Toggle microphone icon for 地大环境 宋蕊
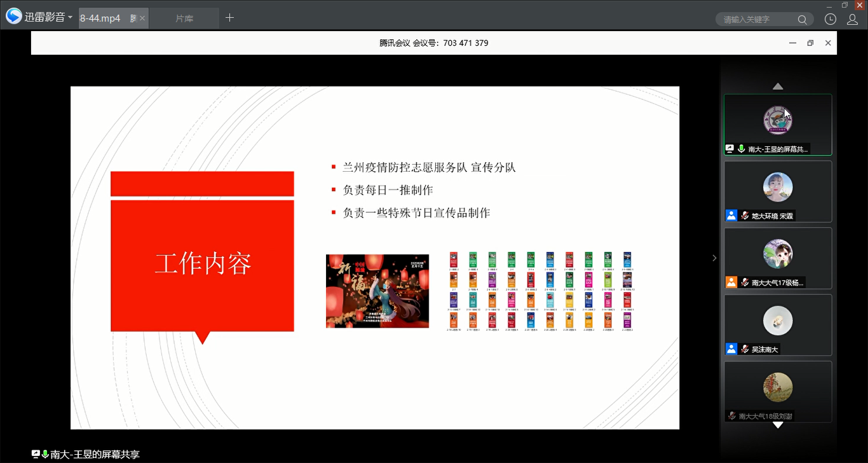 [745, 216]
